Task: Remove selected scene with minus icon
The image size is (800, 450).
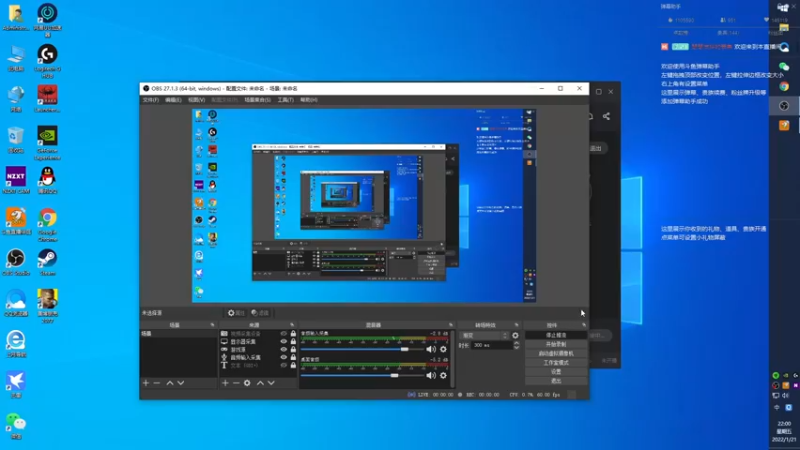Action: tap(157, 383)
